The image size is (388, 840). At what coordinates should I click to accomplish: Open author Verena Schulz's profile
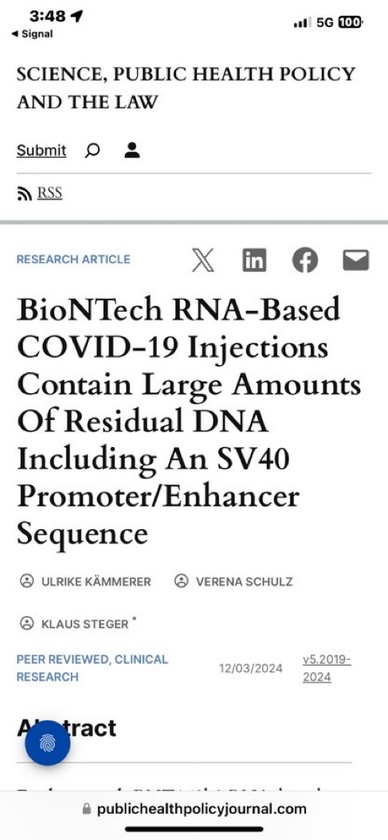point(234,582)
